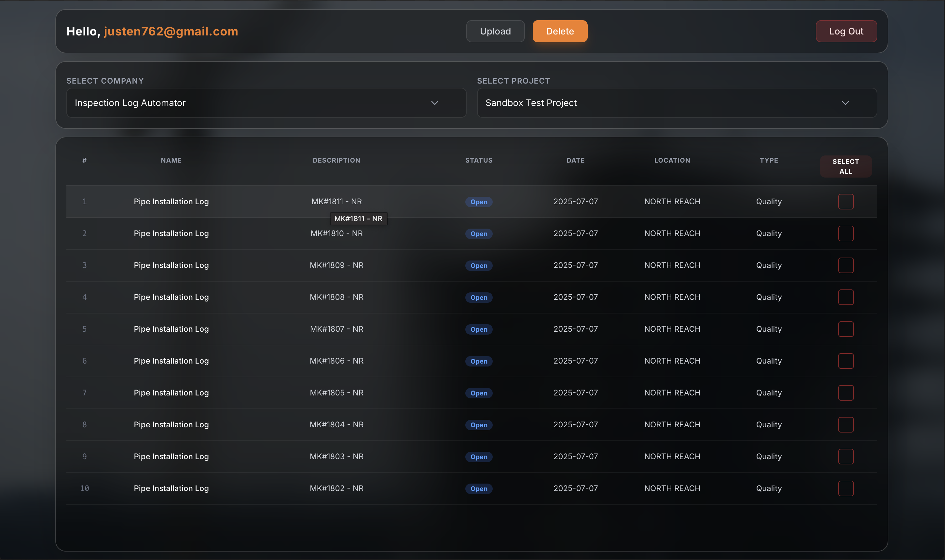Click the STATUS column header
Viewport: 945px width, 560px height.
click(479, 160)
